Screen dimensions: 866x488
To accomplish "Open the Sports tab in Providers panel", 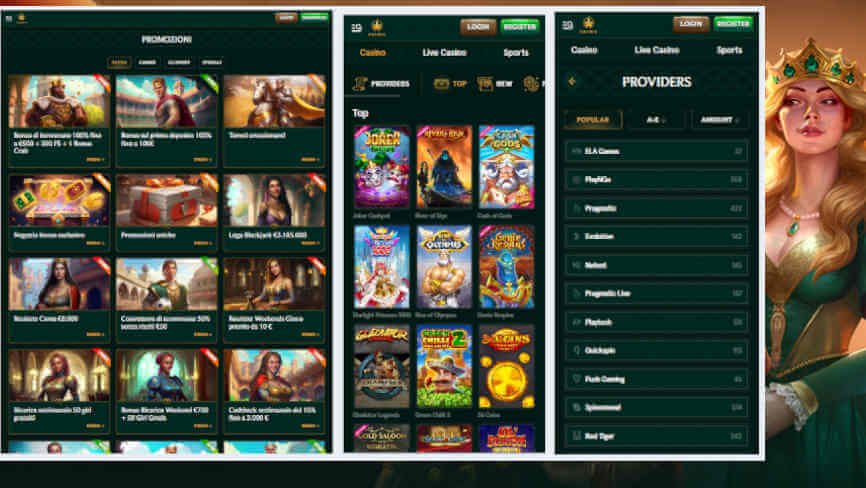I will click(729, 50).
